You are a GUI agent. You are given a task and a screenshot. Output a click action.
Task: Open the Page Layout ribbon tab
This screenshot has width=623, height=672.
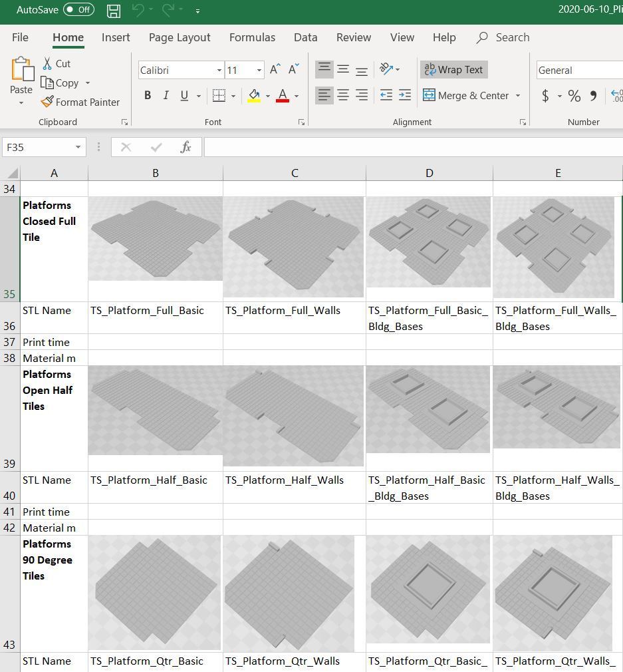pos(179,37)
